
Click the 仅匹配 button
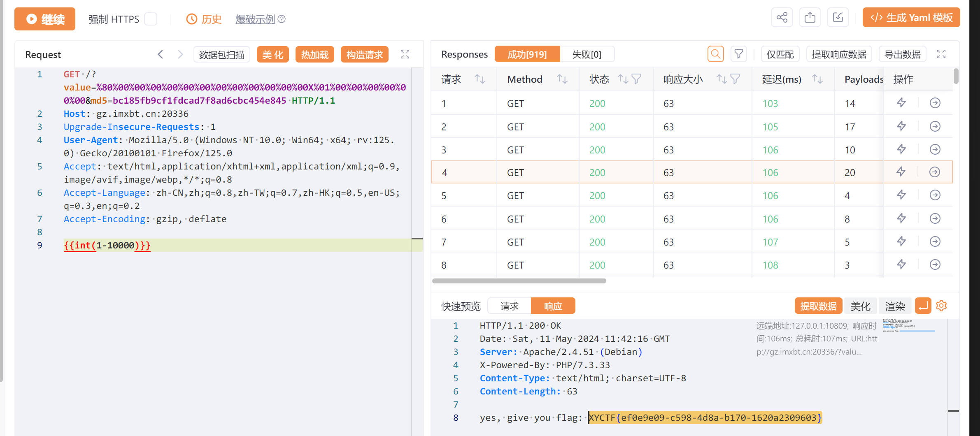point(780,54)
